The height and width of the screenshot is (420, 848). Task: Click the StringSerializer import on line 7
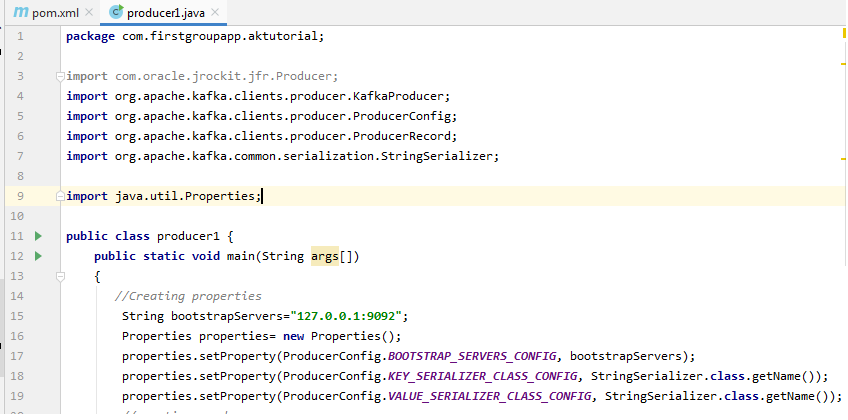point(282,156)
